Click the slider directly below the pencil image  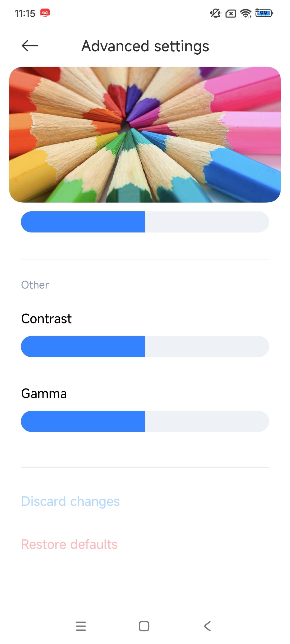[145, 222]
